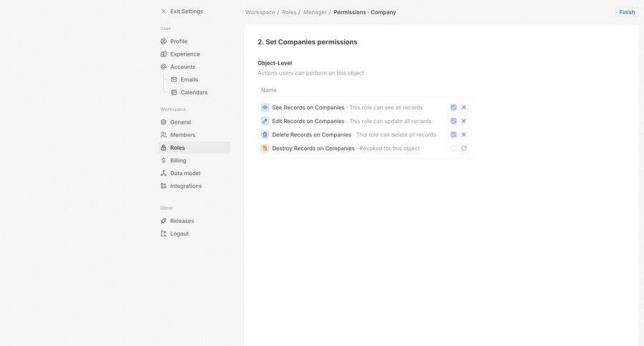Go to Workspace breadcrumb
This screenshot has height=346, width=644.
[x=260, y=12]
